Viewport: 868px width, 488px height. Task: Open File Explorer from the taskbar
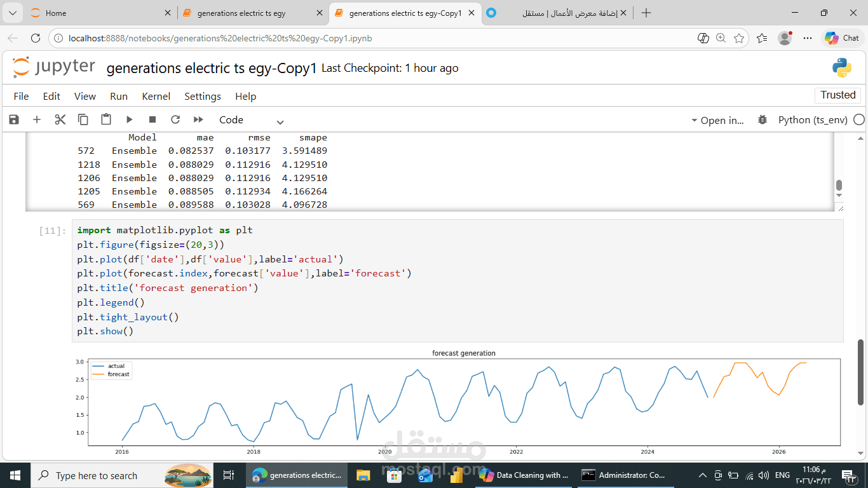click(363, 475)
